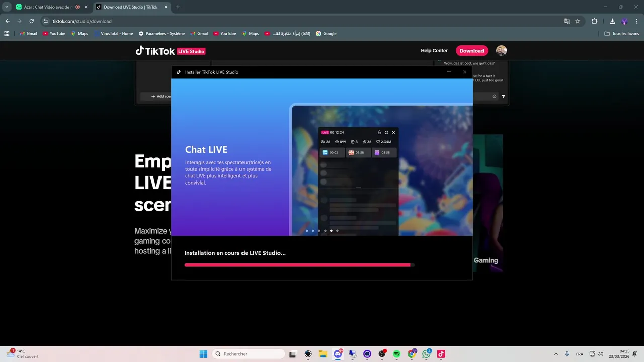Viewport: 644px width, 362px height.
Task: Open WhatsApp from the taskbar
Action: tap(427, 354)
